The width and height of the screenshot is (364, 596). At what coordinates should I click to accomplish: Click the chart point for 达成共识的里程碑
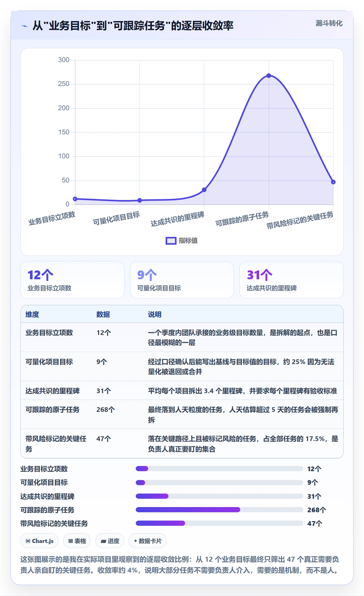click(x=204, y=190)
